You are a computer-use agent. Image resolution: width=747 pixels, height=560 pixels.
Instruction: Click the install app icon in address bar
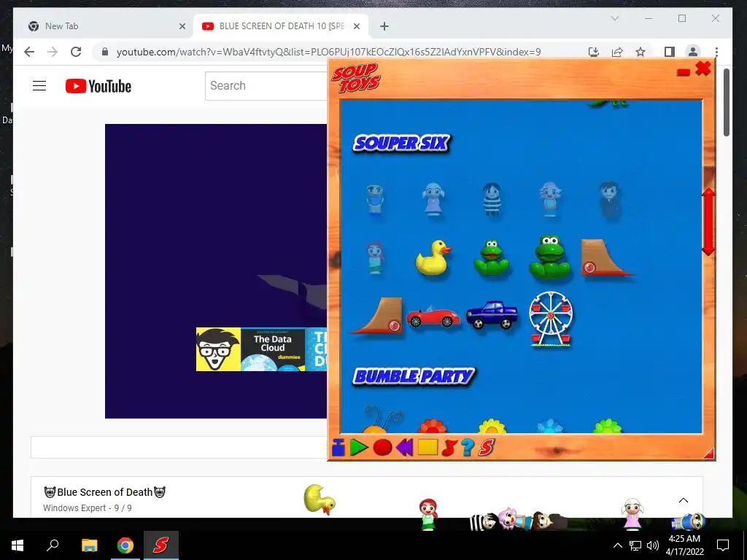click(594, 52)
